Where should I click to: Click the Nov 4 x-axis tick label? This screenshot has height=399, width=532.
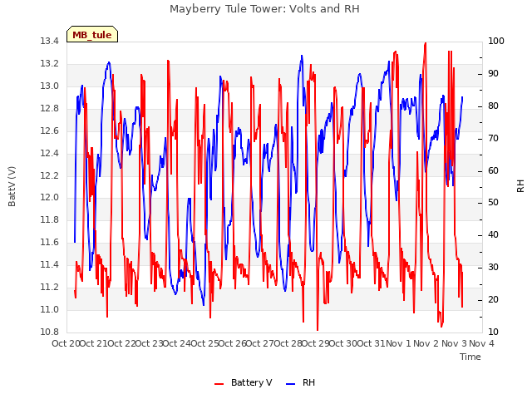481,343
